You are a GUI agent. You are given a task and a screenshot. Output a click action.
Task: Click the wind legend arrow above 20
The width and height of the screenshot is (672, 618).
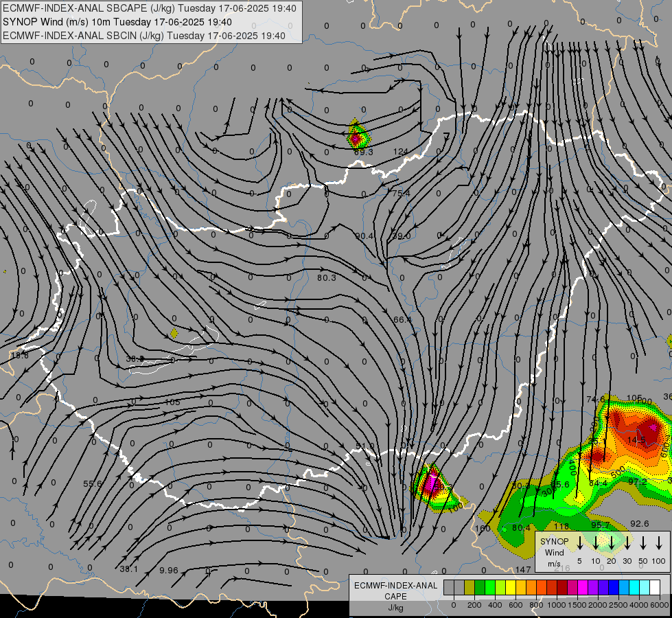(612, 543)
